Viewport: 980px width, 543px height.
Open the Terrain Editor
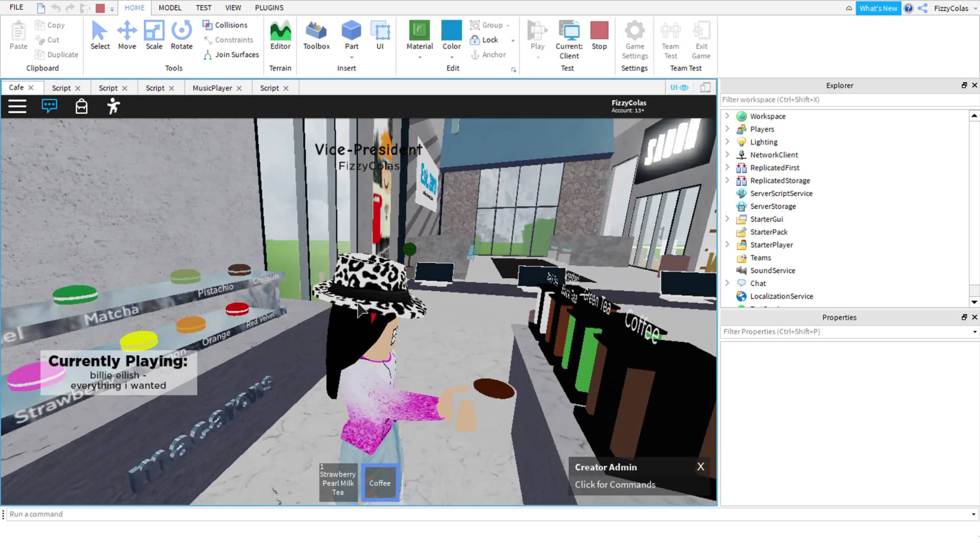coord(280,35)
